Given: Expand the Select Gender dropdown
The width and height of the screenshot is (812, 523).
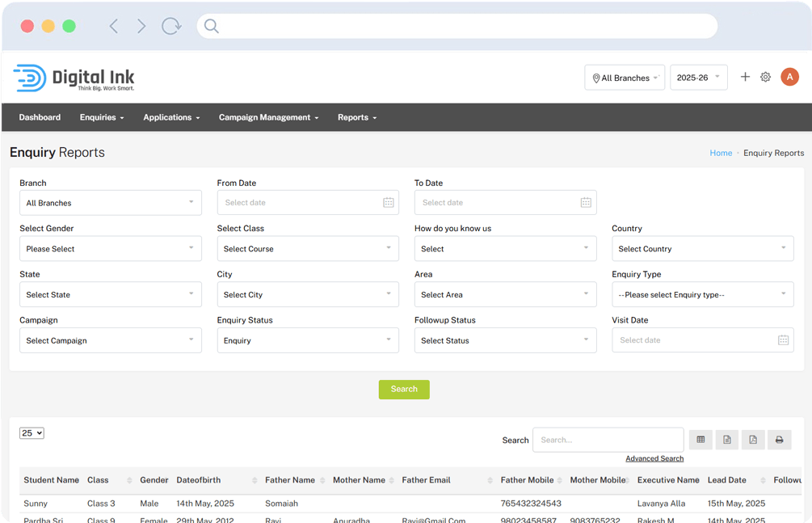Looking at the screenshot, I should (111, 249).
